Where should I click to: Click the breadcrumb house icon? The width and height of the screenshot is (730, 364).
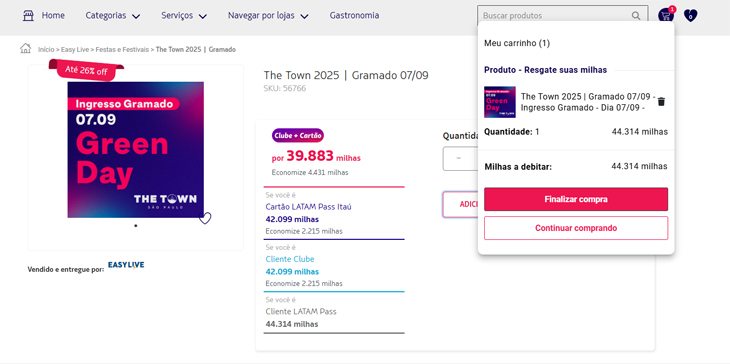coord(26,48)
